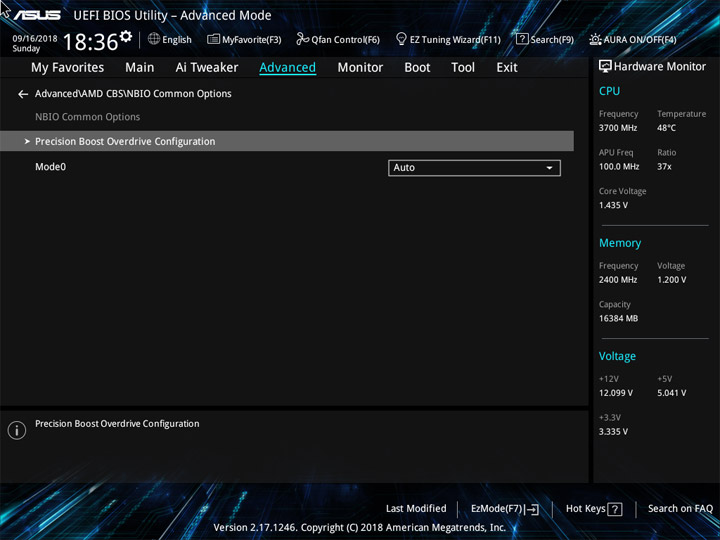Switch to the Monitor tab
The image size is (720, 540).
360,68
